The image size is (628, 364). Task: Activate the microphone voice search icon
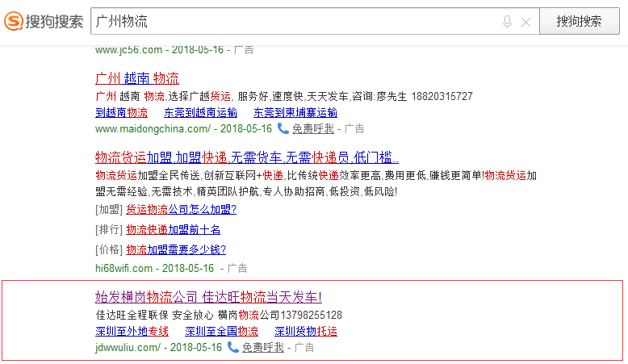[507, 22]
